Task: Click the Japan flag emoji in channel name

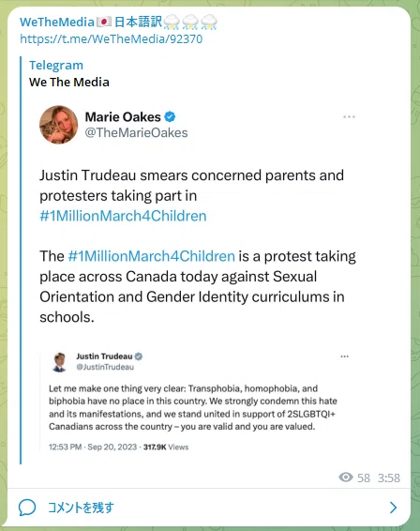Action: point(104,22)
